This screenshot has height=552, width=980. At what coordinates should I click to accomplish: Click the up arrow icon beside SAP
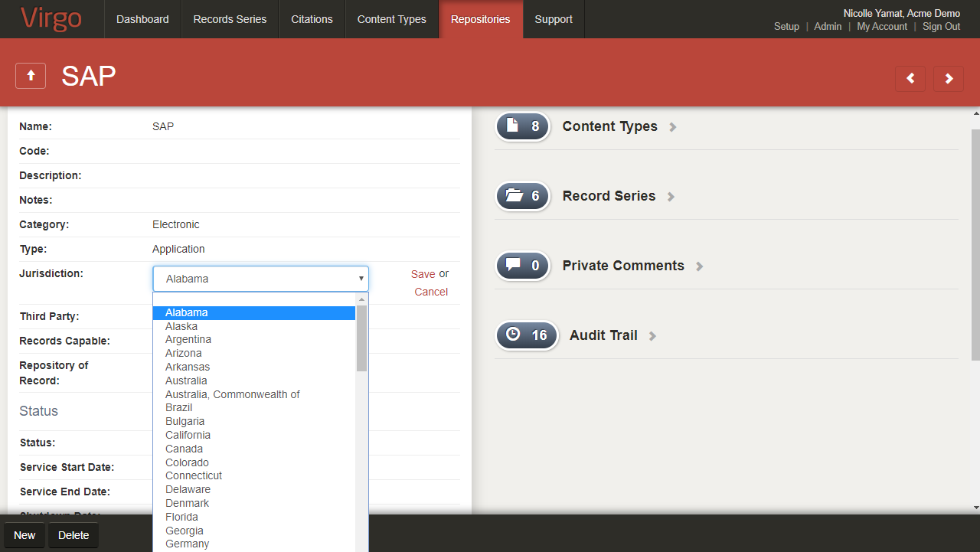click(x=31, y=76)
